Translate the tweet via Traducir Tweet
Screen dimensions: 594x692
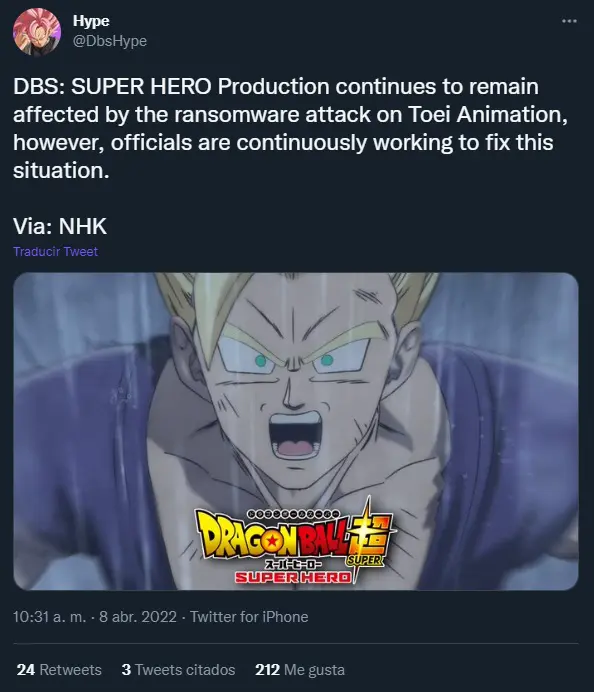pyautogui.click(x=56, y=251)
